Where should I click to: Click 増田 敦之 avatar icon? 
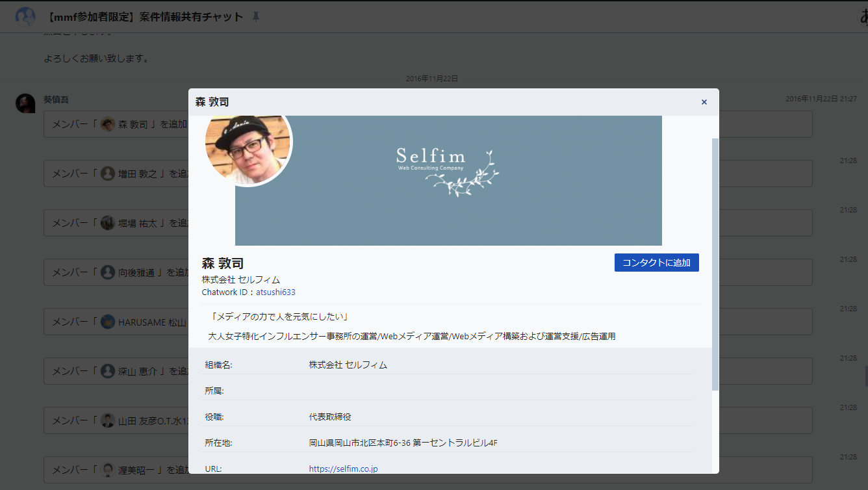(108, 174)
